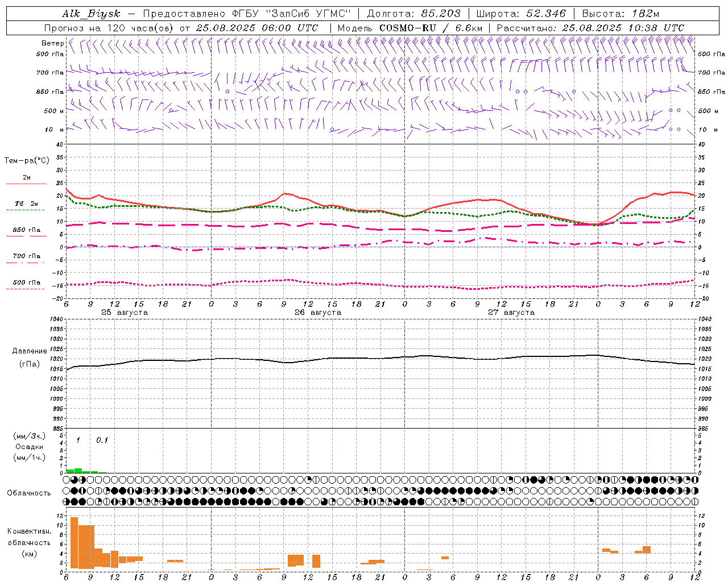This screenshot has width=728, height=582.
Task: Click the "(мм/3ч.)" precipitation unit label
Action: tap(29, 436)
